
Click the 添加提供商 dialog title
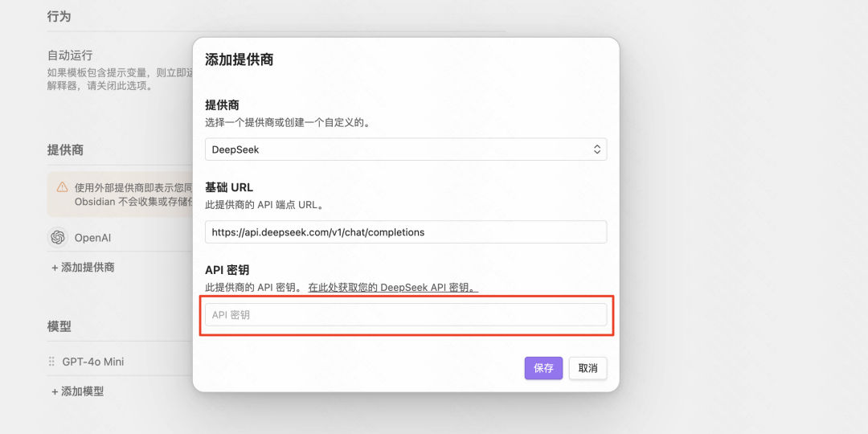point(240,59)
